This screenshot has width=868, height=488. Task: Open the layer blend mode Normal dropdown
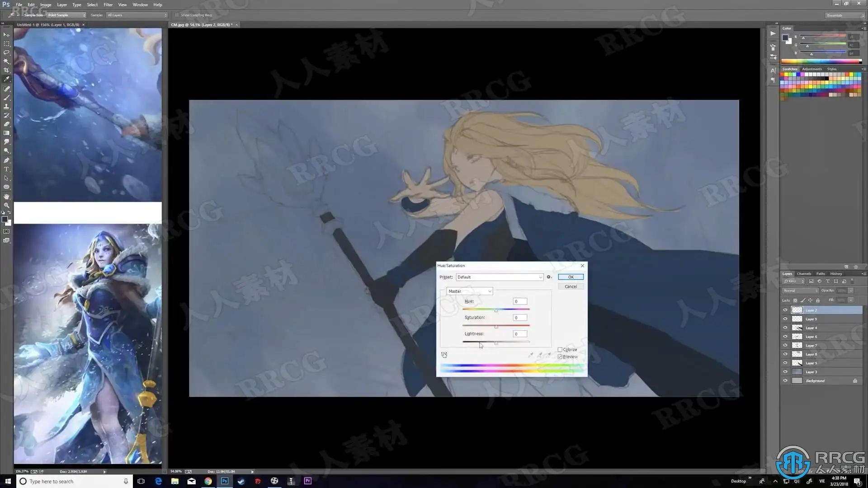pos(800,291)
